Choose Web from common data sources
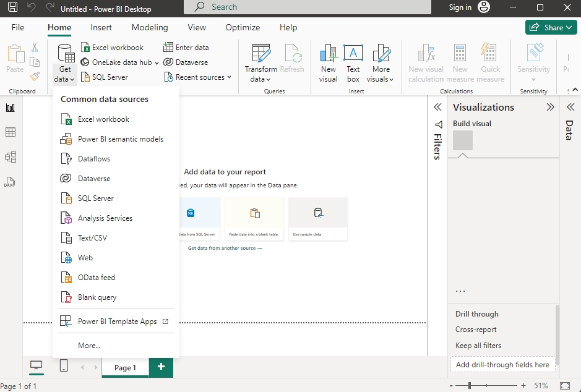This screenshot has height=392, width=581. (x=85, y=258)
